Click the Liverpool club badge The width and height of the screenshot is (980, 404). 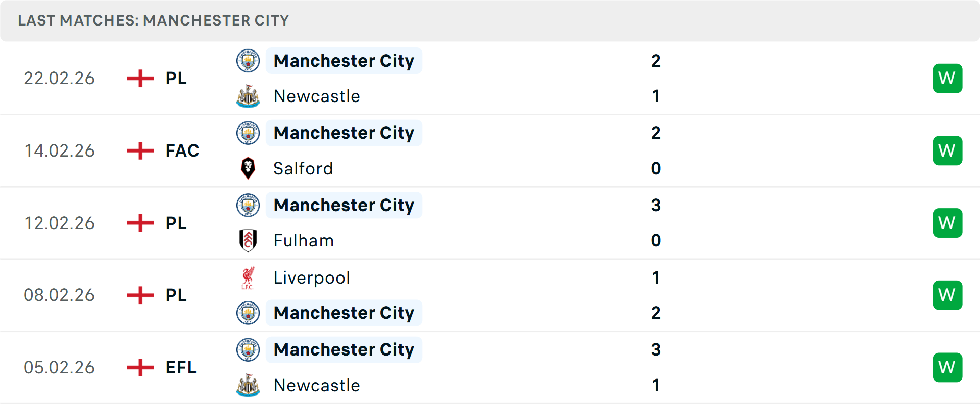248,277
